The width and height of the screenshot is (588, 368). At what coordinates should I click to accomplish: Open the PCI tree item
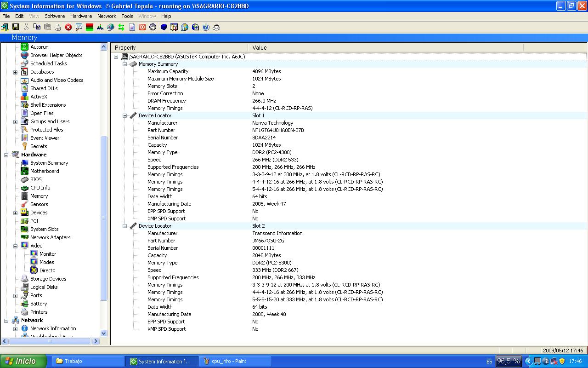click(x=34, y=221)
